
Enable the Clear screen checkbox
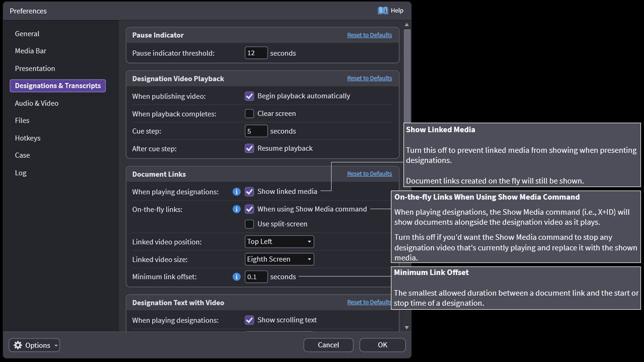tap(250, 114)
